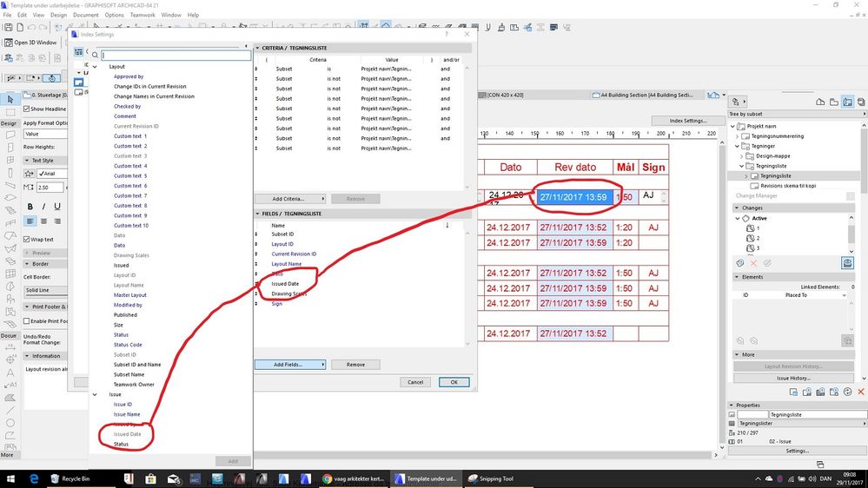
Task: Open the Edit menu
Action: (x=22, y=15)
